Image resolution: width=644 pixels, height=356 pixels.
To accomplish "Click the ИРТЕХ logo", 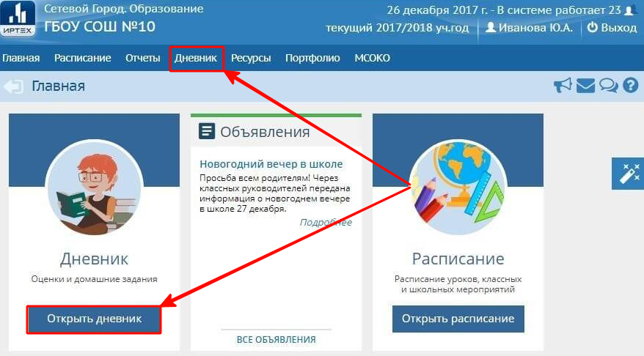I will pyautogui.click(x=18, y=18).
